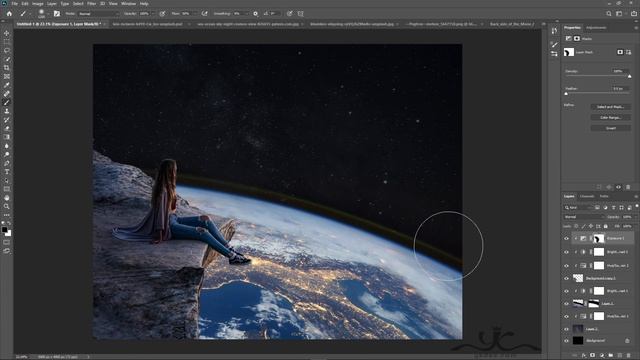
Task: Toggle pressure for opacity icon
Action: [x=162, y=13]
